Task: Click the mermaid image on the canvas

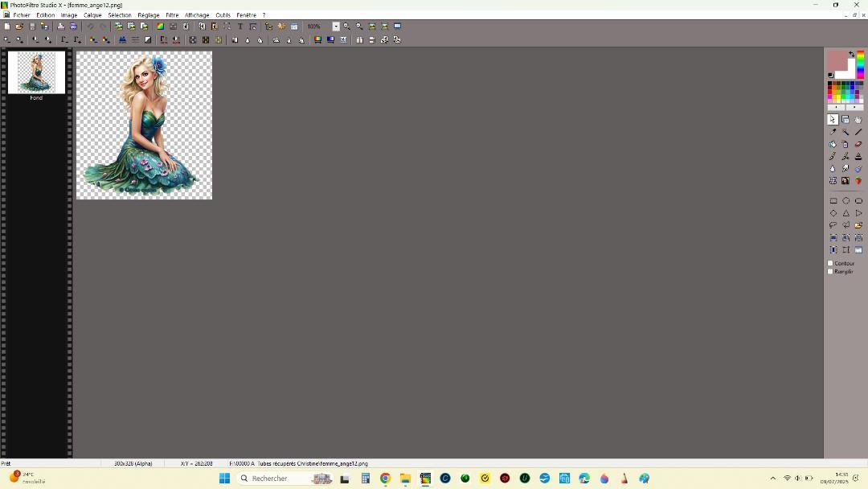Action: 144,125
